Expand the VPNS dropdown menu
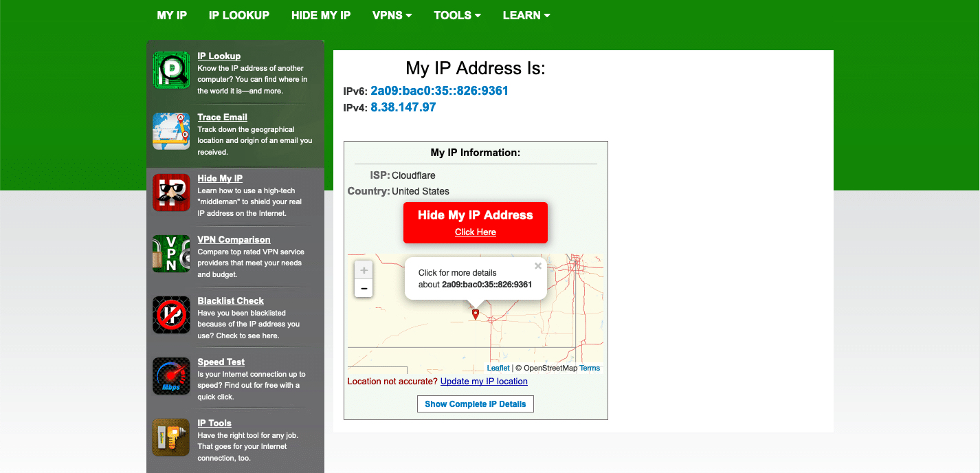 [392, 15]
